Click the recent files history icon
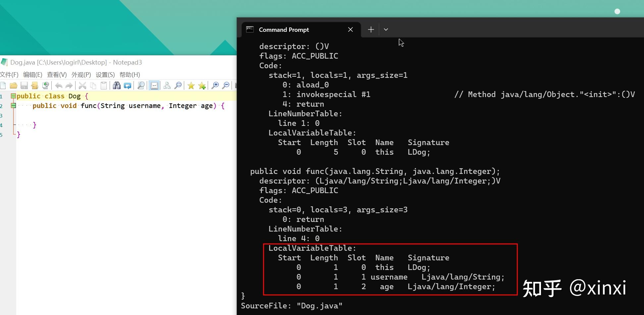This screenshot has width=644, height=315. click(45, 85)
